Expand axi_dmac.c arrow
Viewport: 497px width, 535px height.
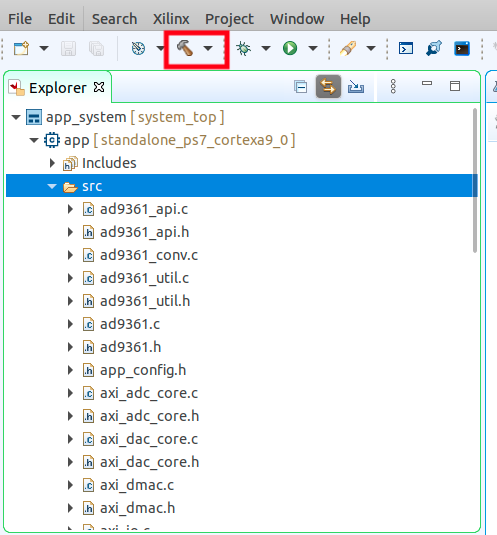[70, 485]
